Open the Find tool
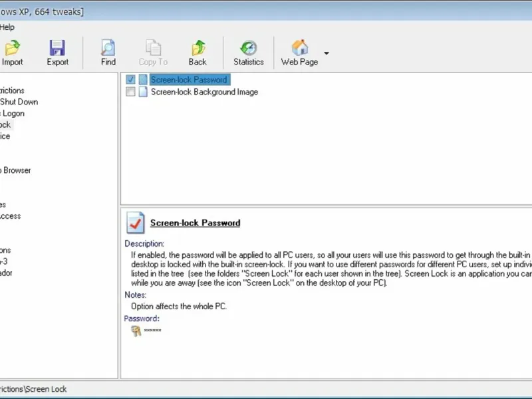This screenshot has height=399, width=532. click(x=108, y=48)
